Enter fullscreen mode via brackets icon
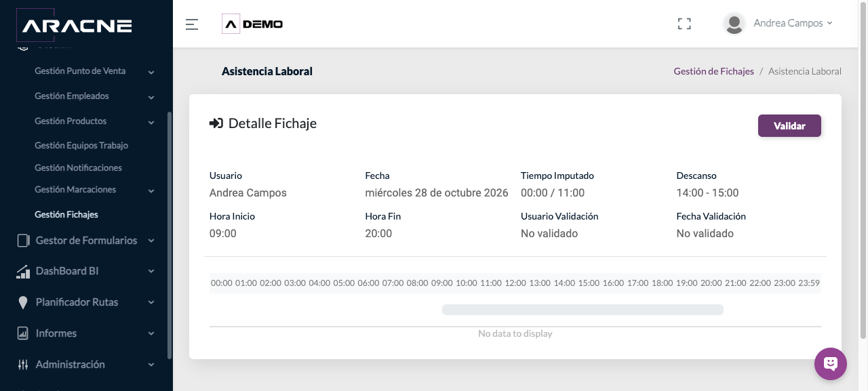This screenshot has height=391, width=868. click(684, 24)
